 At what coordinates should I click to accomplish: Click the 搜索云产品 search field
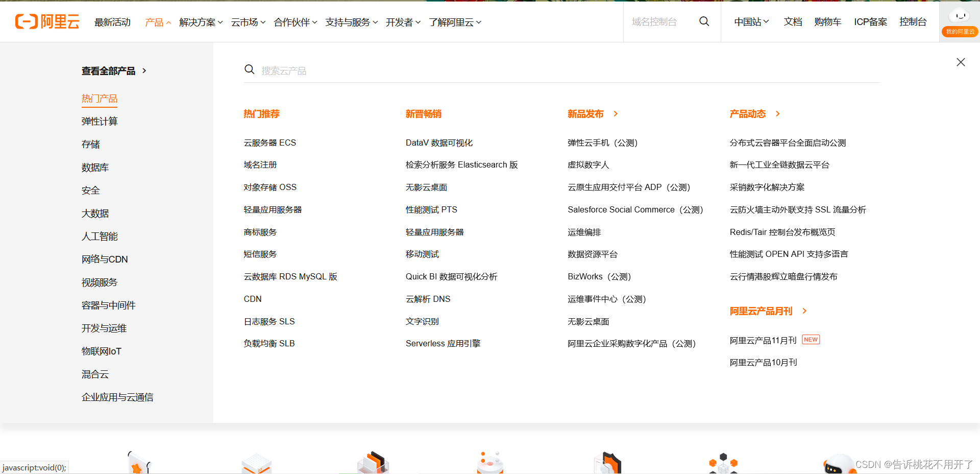pyautogui.click(x=561, y=70)
